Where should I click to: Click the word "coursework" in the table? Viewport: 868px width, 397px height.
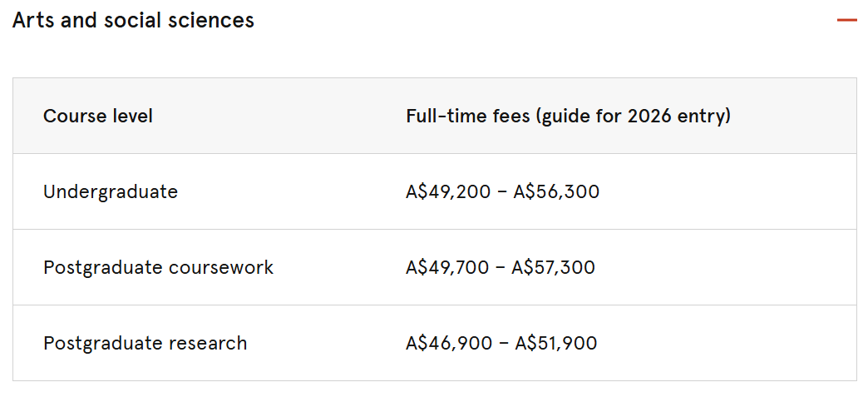click(x=221, y=267)
